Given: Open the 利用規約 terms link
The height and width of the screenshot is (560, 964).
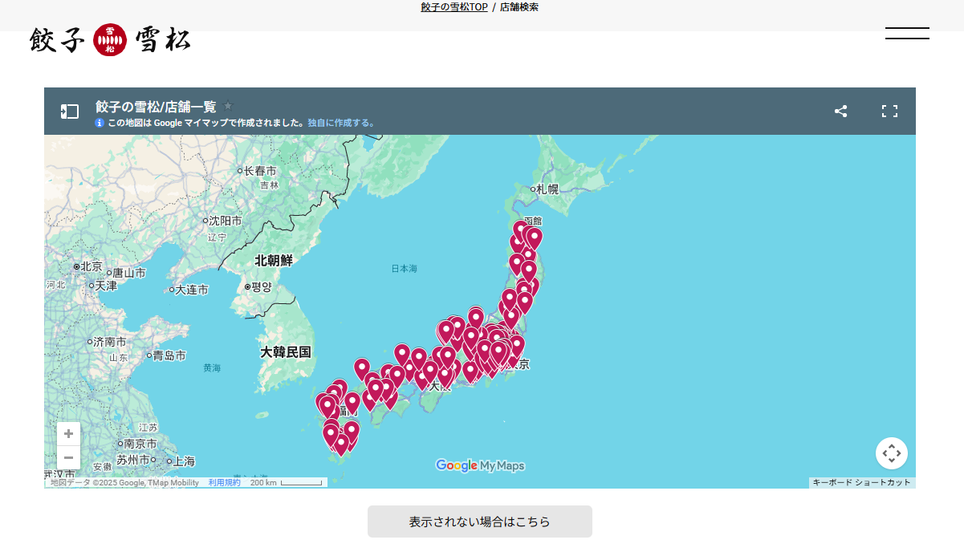Looking at the screenshot, I should point(224,483).
